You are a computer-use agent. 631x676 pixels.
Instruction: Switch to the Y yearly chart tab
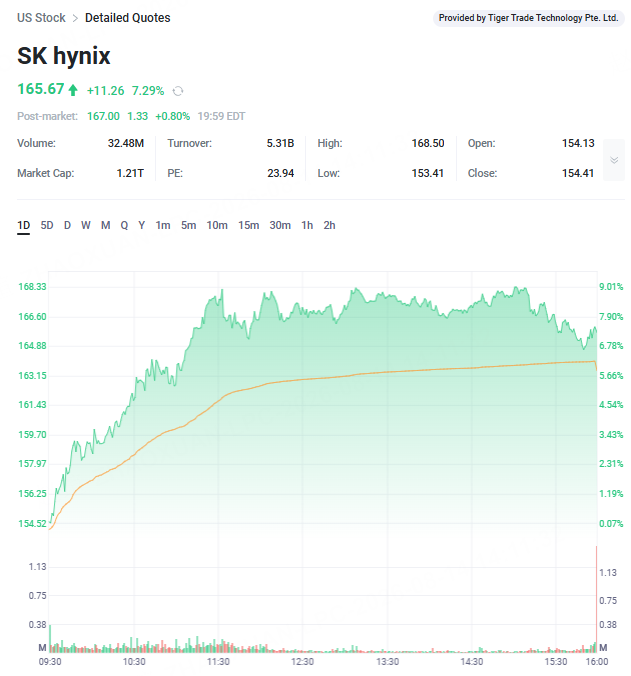[141, 225]
